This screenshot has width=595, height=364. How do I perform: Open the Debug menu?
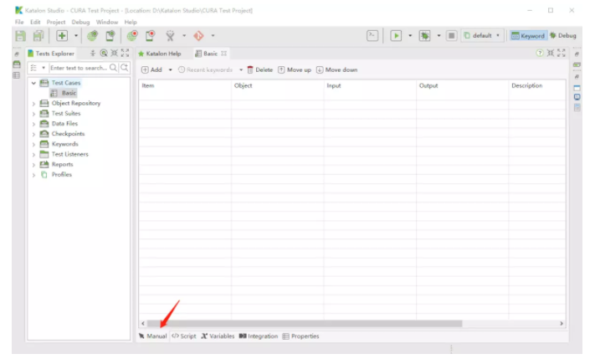[x=80, y=22]
